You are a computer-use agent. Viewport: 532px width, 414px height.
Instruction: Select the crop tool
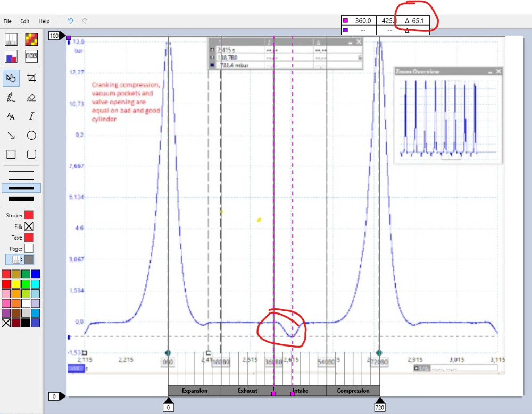click(x=31, y=78)
